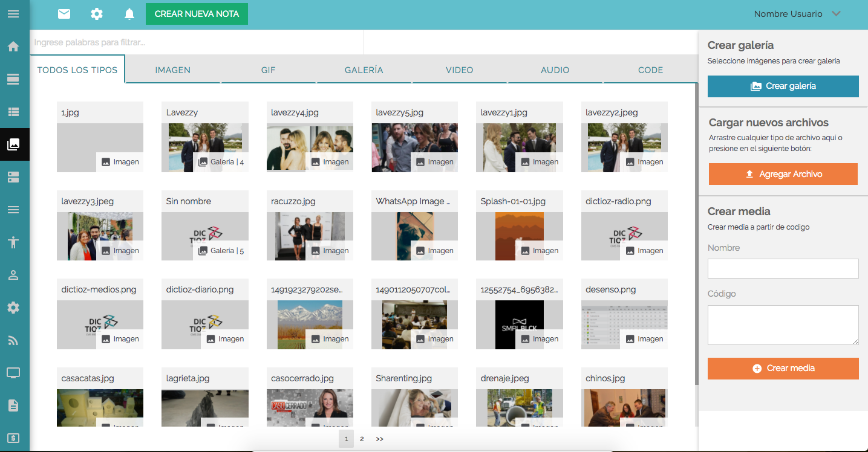Open the RSS feeds icon in the sidebar
Viewport: 868px width, 452px height.
point(13,340)
